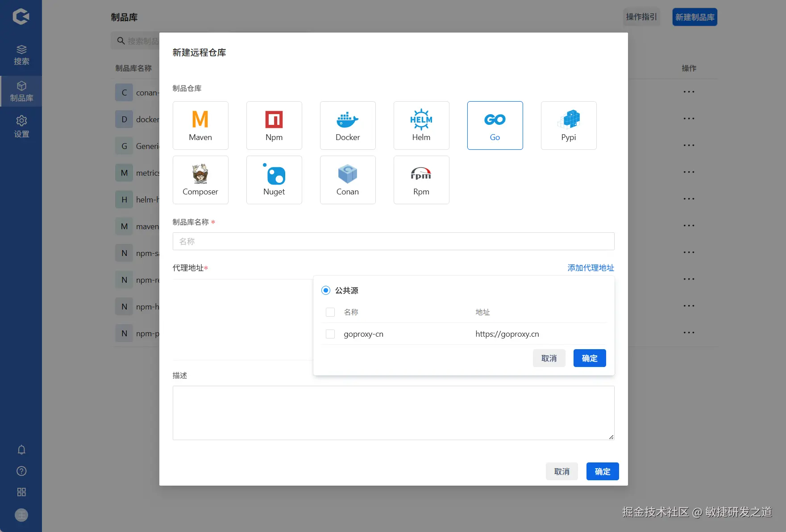
Task: Select the Composer repository type
Action: [200, 180]
